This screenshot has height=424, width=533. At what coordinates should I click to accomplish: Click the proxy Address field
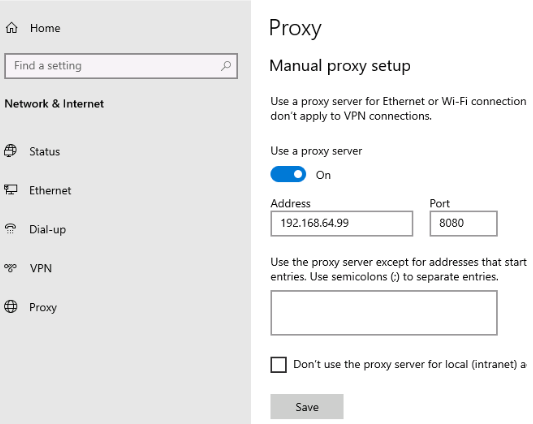342,223
